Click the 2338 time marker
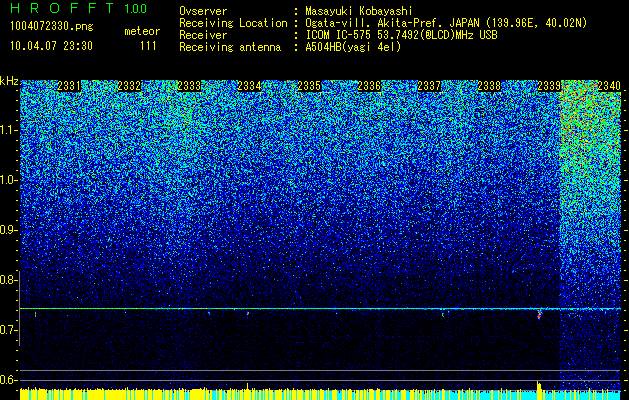Viewport: 629px width, 400px height. tap(489, 86)
